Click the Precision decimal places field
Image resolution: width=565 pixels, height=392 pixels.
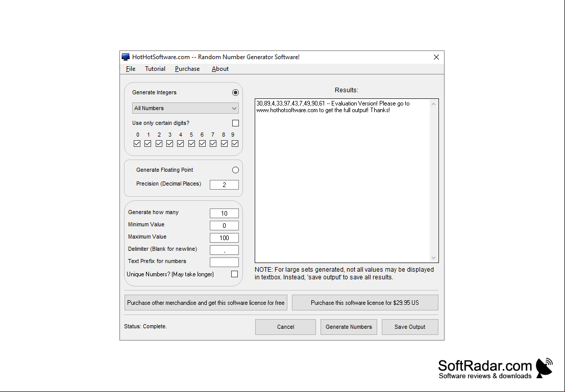point(224,185)
